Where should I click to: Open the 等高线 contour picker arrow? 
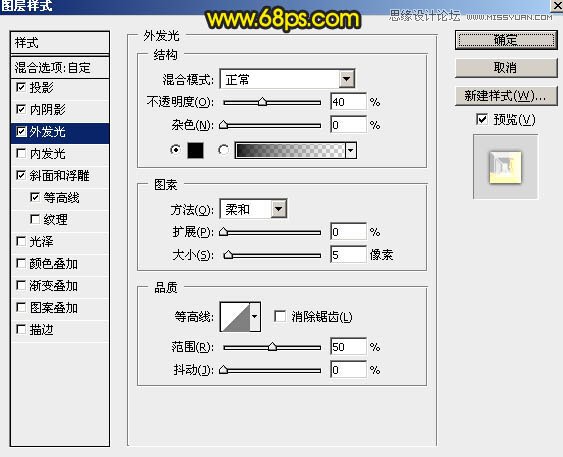pyautogui.click(x=255, y=317)
